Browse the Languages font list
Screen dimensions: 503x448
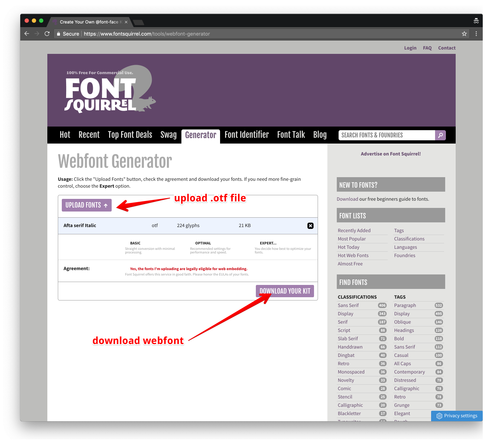click(x=405, y=247)
